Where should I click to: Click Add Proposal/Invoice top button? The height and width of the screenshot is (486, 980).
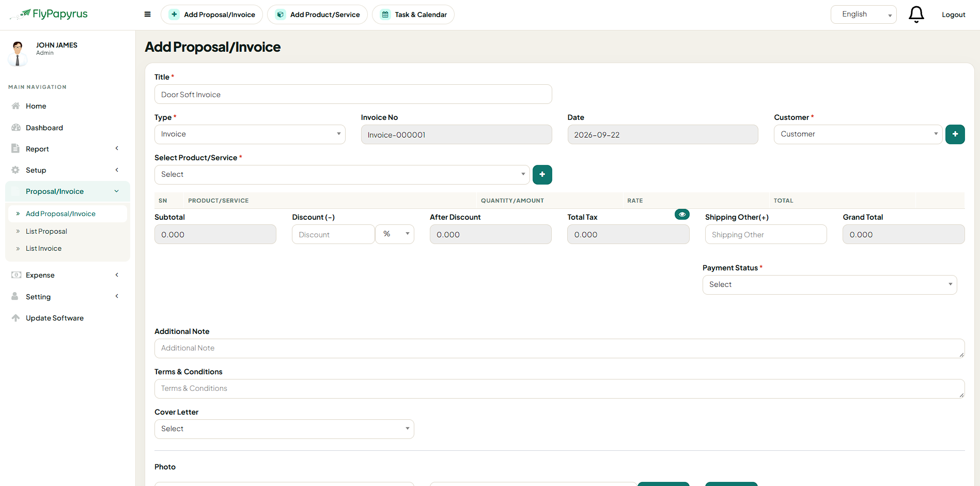click(212, 14)
